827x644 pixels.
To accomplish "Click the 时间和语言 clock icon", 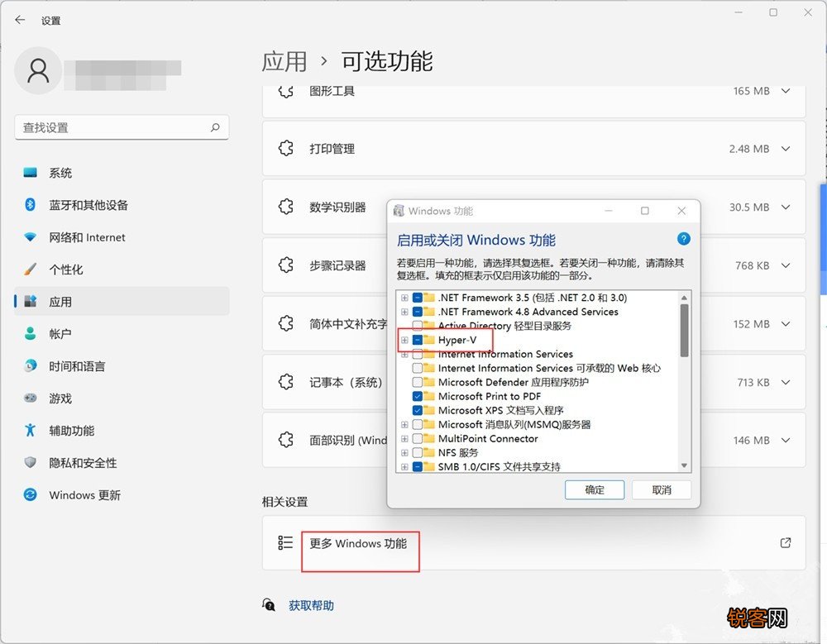I will pos(31,365).
